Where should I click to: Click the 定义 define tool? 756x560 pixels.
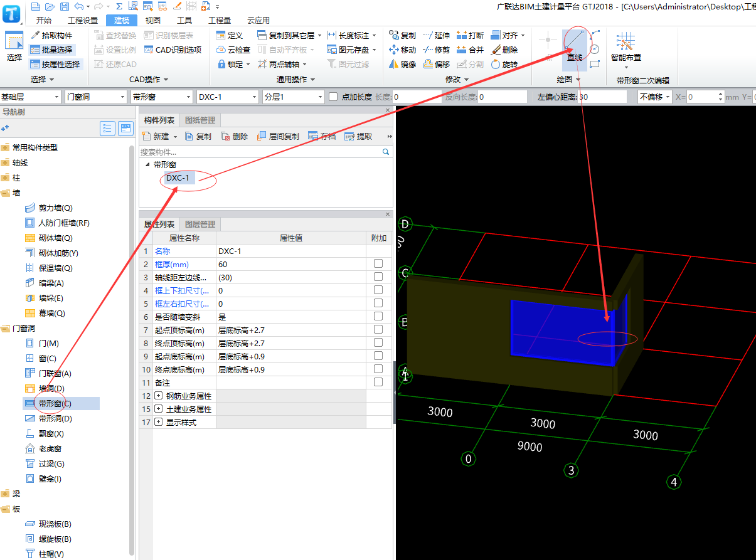[x=229, y=35]
